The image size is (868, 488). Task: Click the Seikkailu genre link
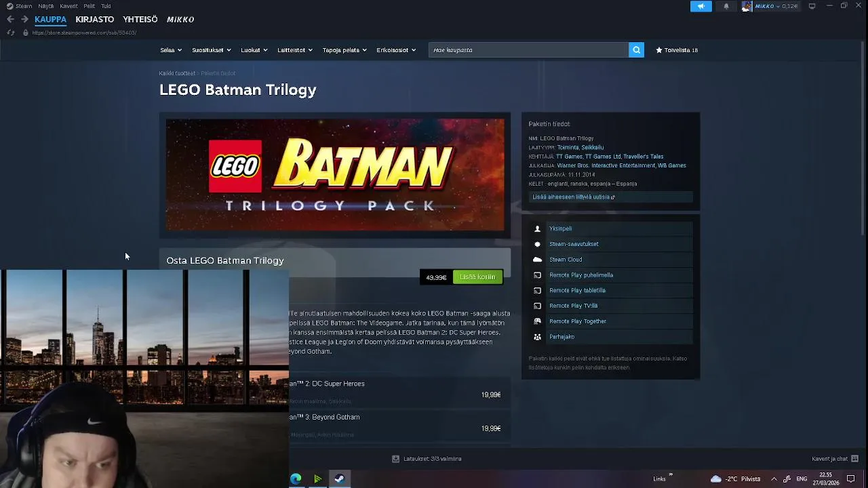coord(592,147)
